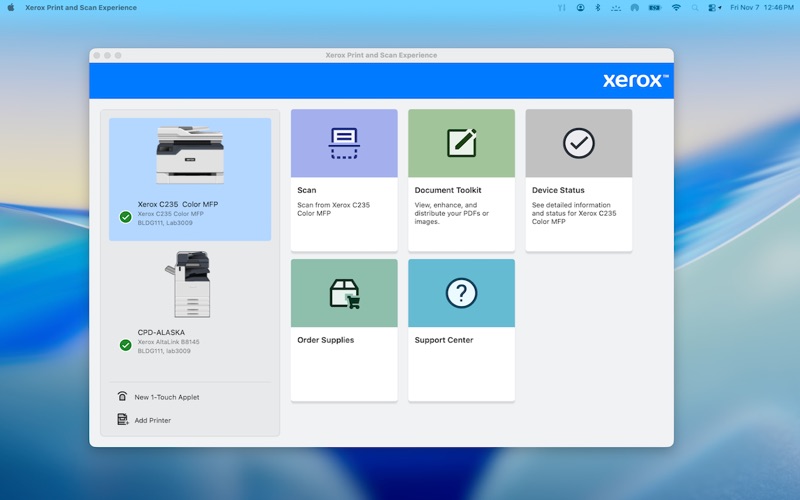Viewport: 800px width, 500px height.
Task: Open the Xerox Print and Scan Experience menu
Action: (x=81, y=8)
